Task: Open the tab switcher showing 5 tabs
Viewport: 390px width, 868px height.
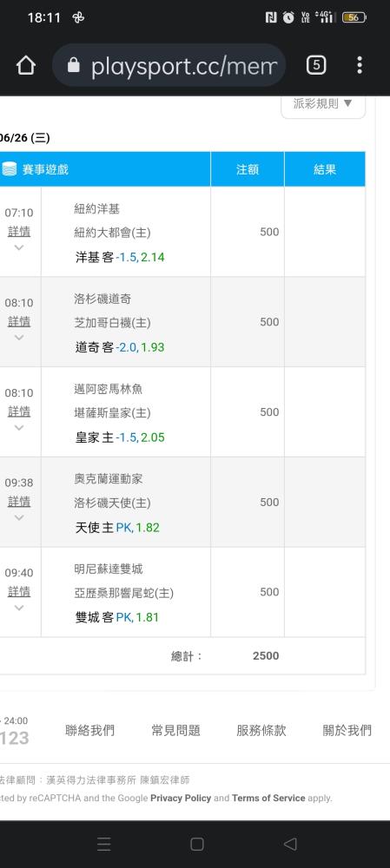Action: click(x=316, y=65)
